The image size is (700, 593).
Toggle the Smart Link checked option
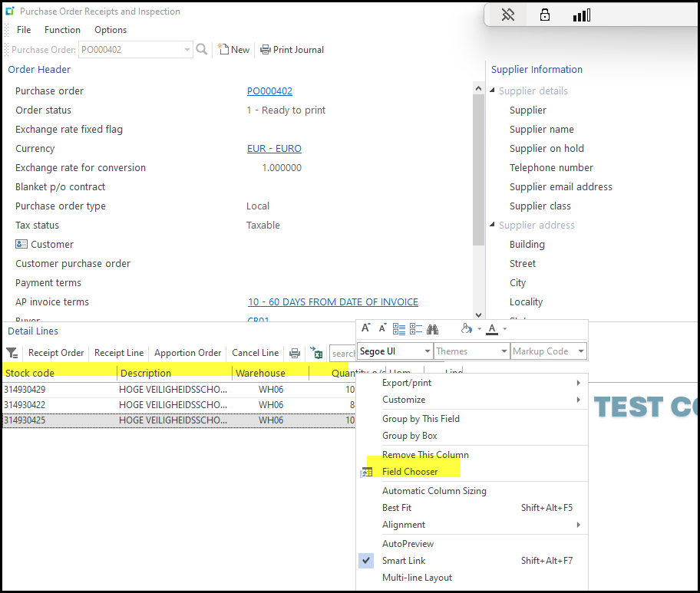404,561
